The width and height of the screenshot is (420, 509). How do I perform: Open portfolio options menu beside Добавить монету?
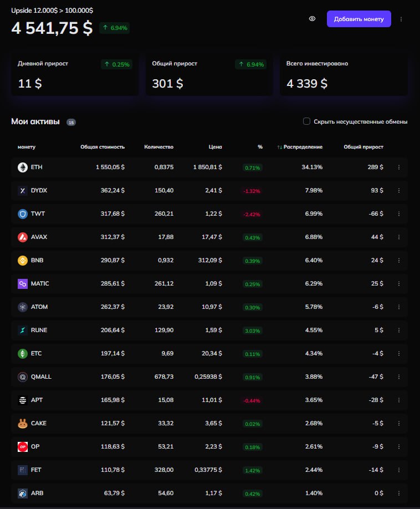pos(401,19)
